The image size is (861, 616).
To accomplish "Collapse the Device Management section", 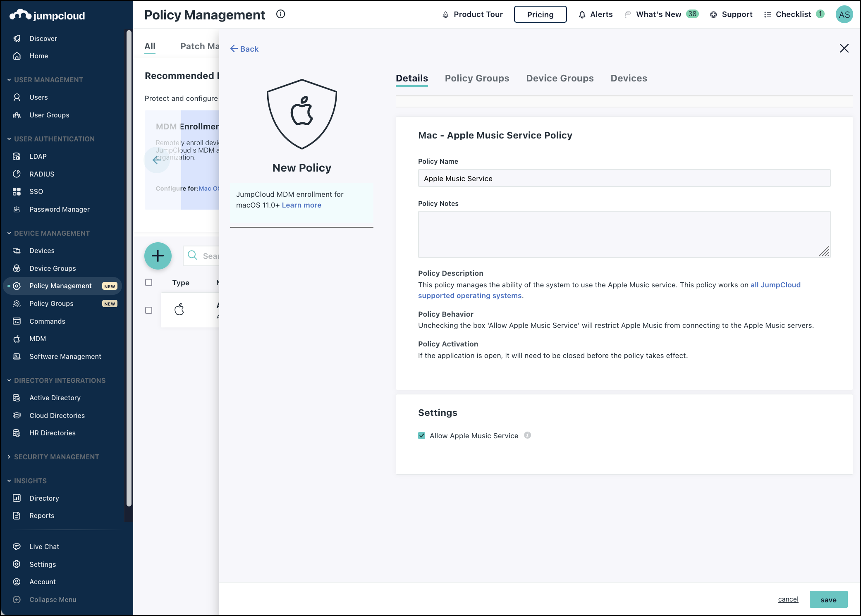I will (x=9, y=233).
